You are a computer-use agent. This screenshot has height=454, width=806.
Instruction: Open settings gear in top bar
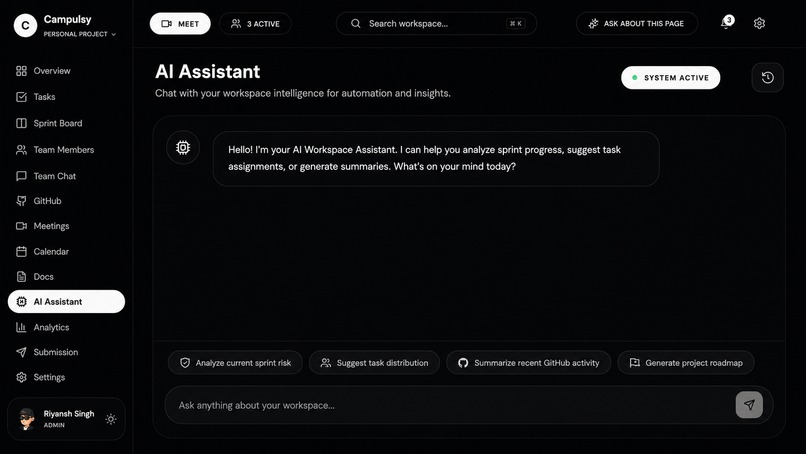point(759,23)
